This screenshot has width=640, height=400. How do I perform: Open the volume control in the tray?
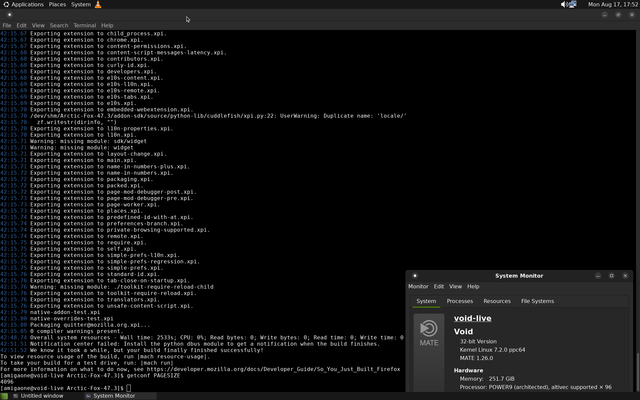pyautogui.click(x=563, y=4)
